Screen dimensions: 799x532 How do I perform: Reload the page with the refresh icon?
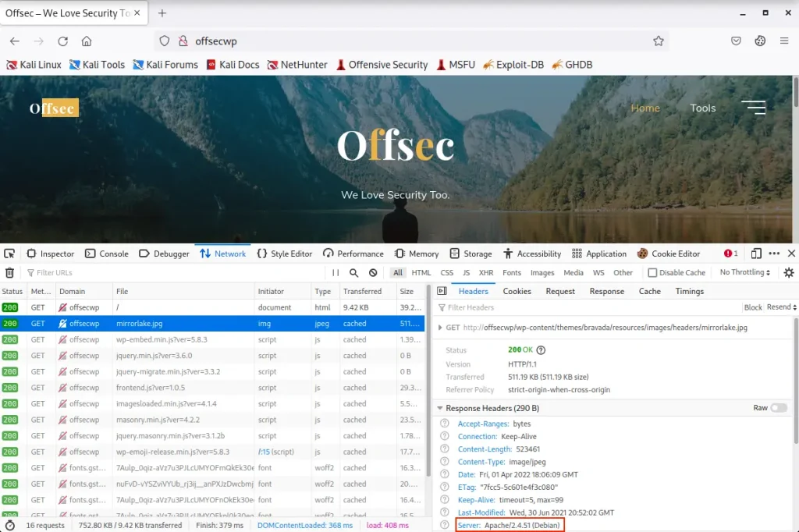tap(62, 41)
